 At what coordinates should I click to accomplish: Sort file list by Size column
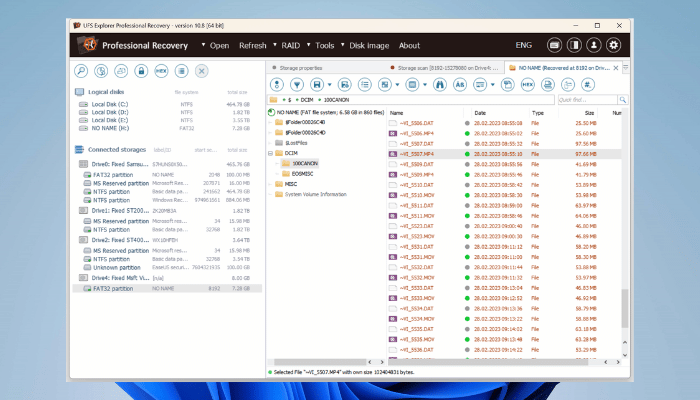589,113
